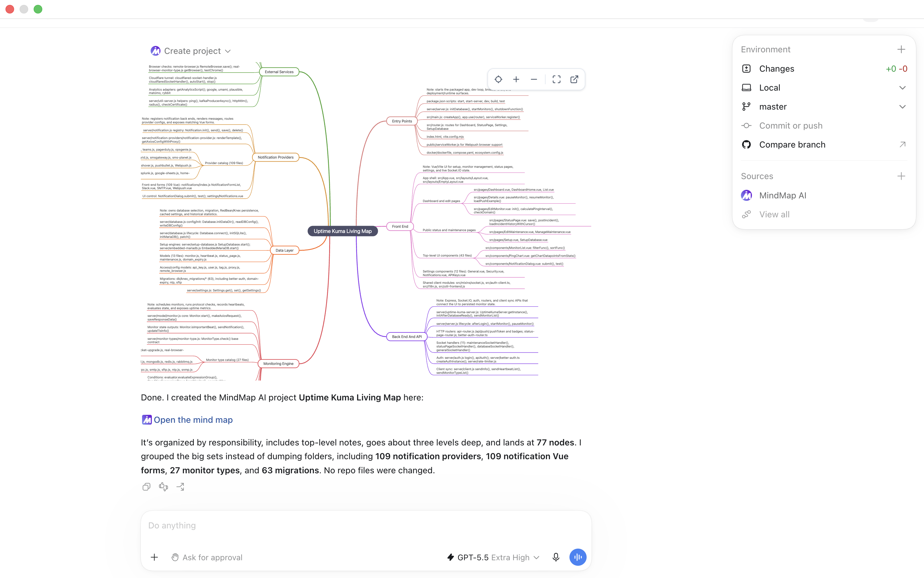Click the MindMap icon beside Open the mind map
The height and width of the screenshot is (578, 924).
tap(147, 420)
